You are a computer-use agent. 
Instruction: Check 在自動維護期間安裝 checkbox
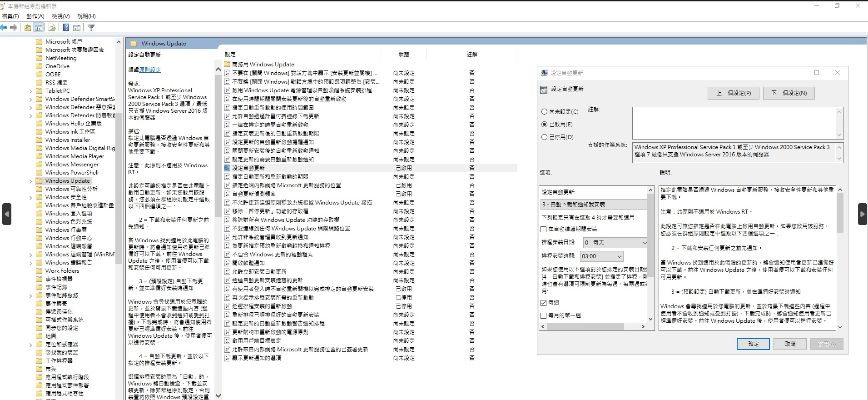544,230
